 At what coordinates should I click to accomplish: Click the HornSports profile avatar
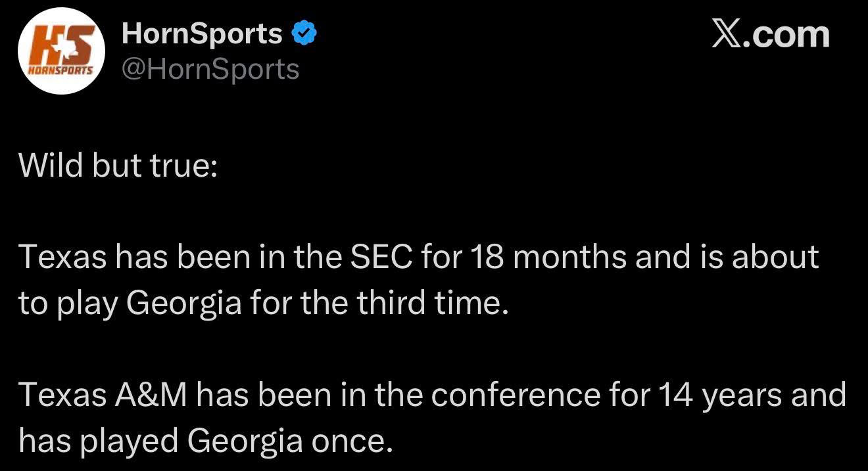tap(60, 51)
